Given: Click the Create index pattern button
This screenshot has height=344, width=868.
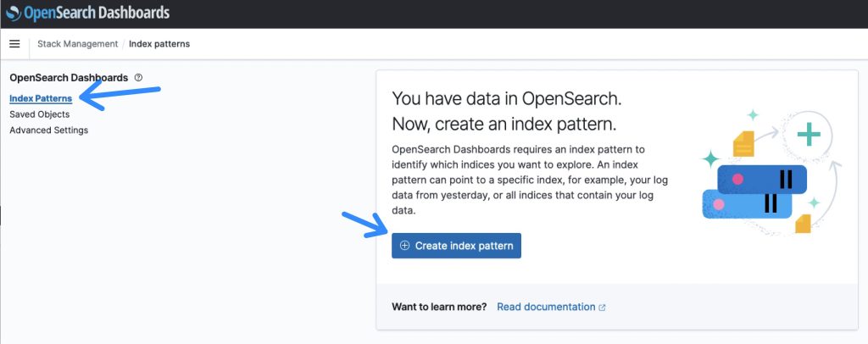Looking at the screenshot, I should (456, 246).
